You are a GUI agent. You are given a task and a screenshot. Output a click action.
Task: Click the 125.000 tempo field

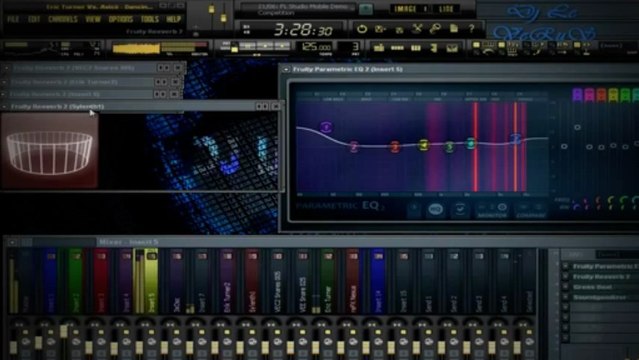(x=316, y=47)
